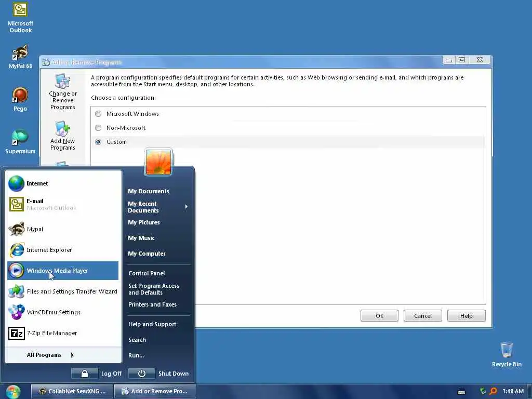Switch to Add or Remove Programs taskbar button
532x399 pixels.
[155, 391]
